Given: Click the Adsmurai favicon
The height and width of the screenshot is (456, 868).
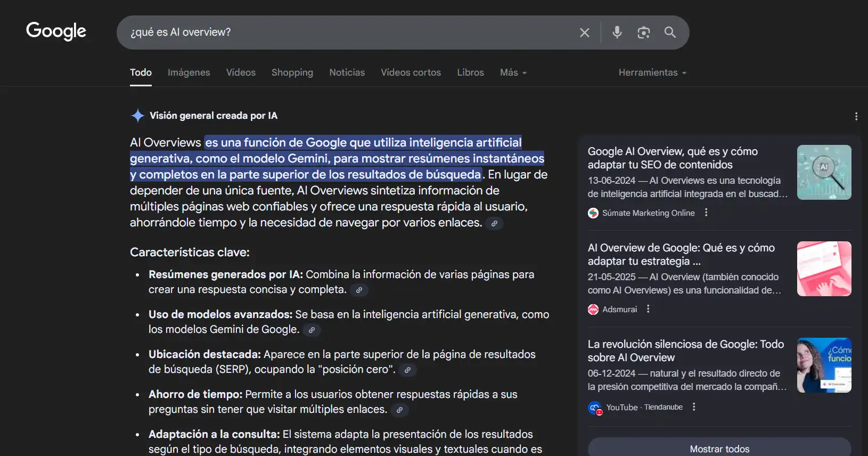Looking at the screenshot, I should (593, 310).
